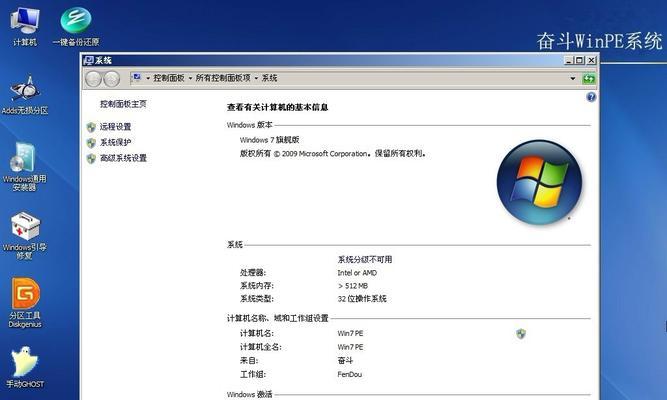
Task: Go to 控制面板 breadcrumb item
Action: point(169,78)
